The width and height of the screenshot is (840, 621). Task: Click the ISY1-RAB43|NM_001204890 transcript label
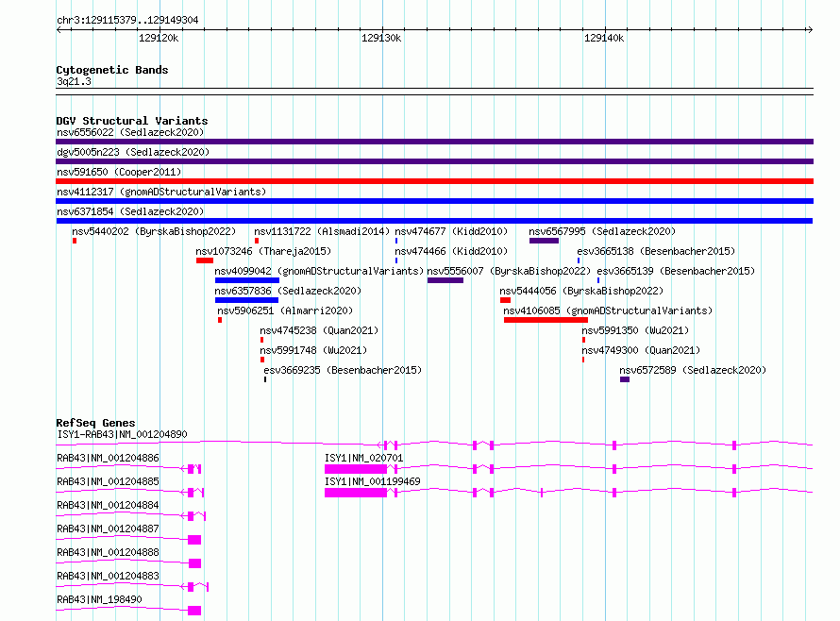coord(122,434)
